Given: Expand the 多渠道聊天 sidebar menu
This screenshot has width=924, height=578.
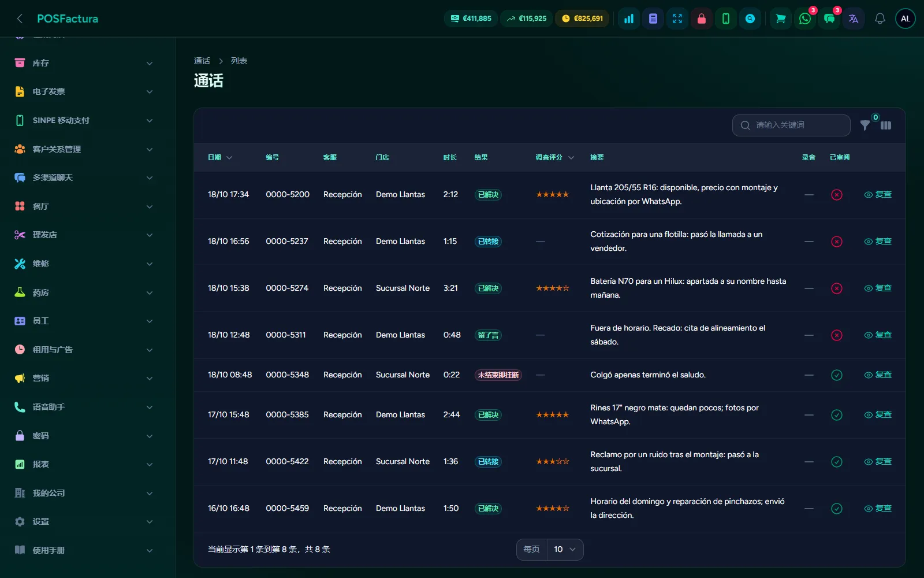Looking at the screenshot, I should pyautogui.click(x=84, y=177).
